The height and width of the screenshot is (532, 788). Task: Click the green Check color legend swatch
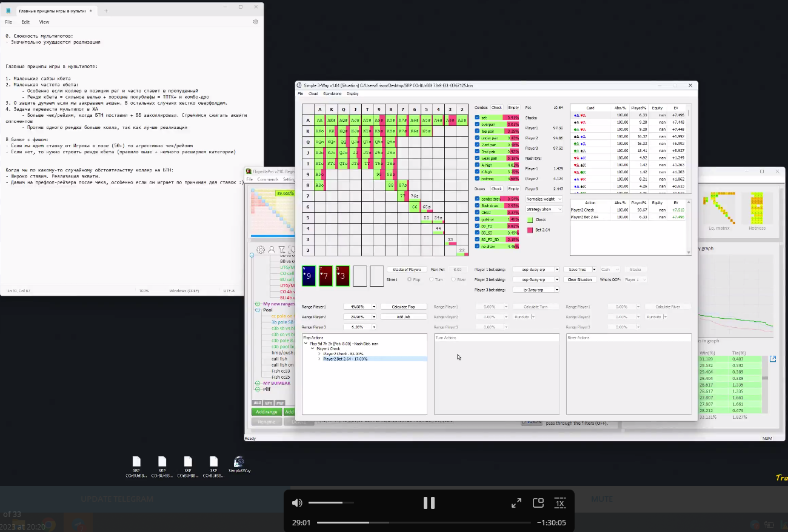click(530, 220)
